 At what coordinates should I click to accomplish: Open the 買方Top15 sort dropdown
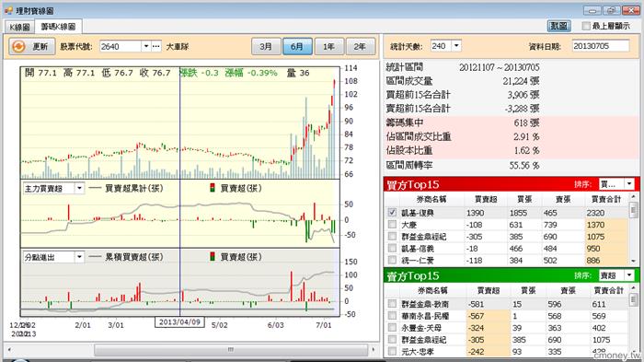[629, 184]
